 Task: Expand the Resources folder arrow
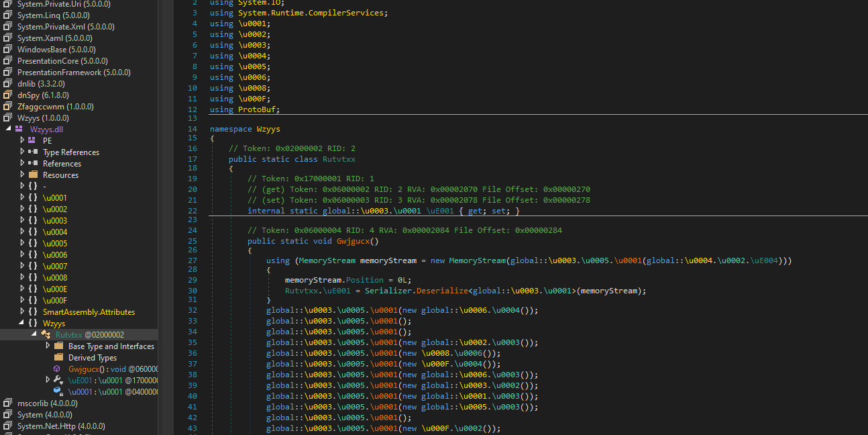[x=22, y=175]
